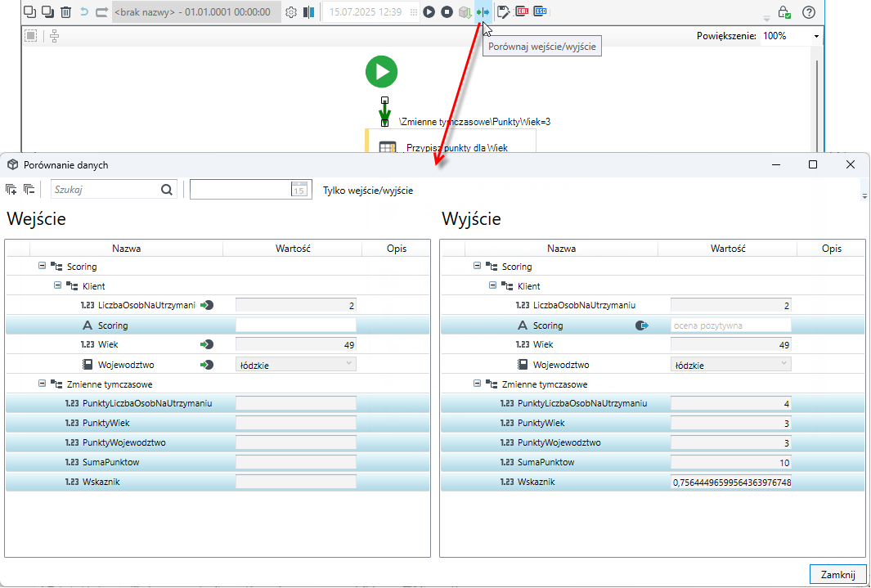871x588 pixels.
Task: Click the Scoring value field in Wyjście panel
Action: tap(731, 325)
